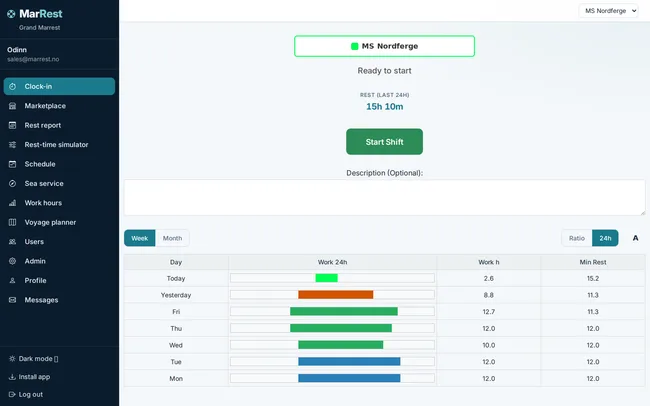
Task: Select the 24h view toggle
Action: pos(605,238)
